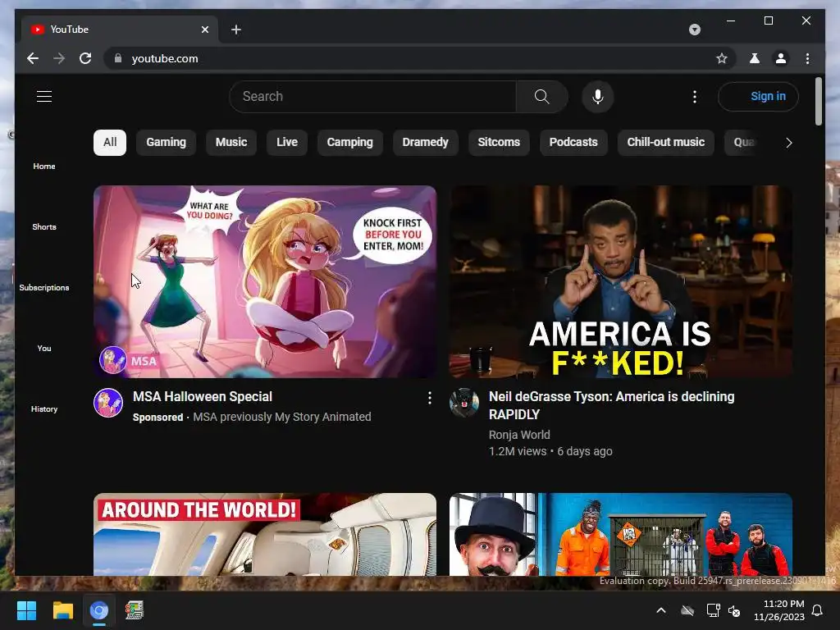Open Windows Start menu
This screenshot has width=840, height=630.
point(27,610)
